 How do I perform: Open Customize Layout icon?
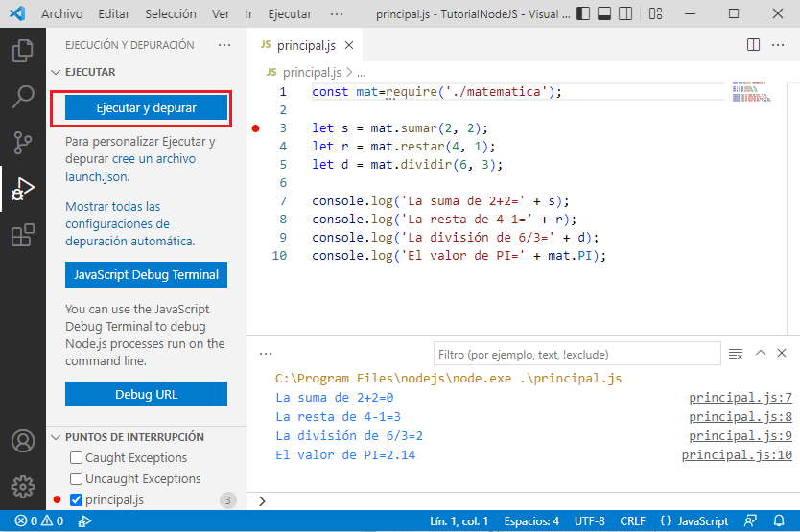point(655,13)
